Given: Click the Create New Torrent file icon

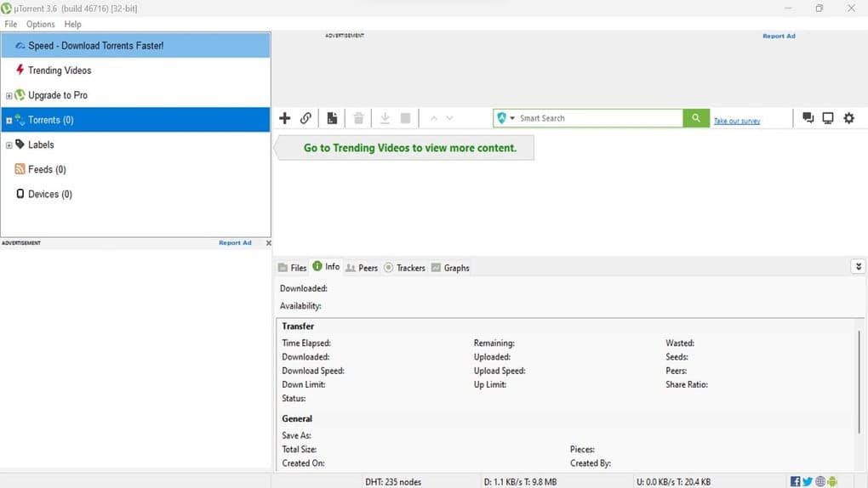Looking at the screenshot, I should click(332, 118).
